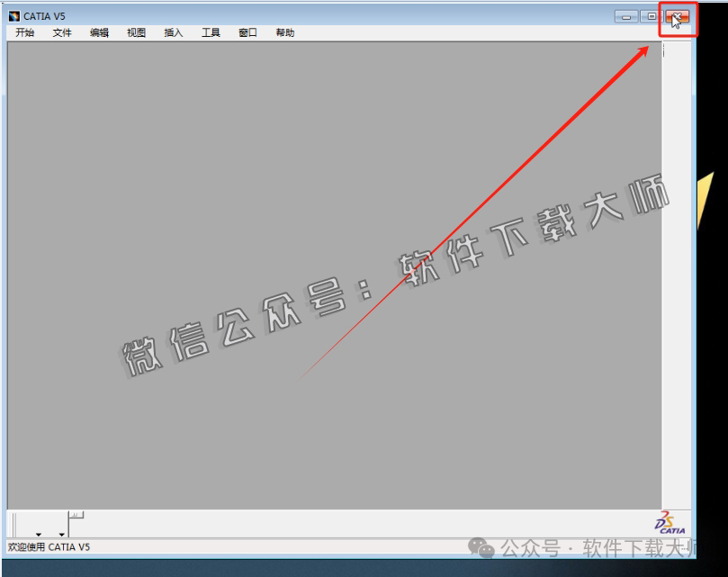Viewport: 728px width, 577px height.
Task: Expand the left dropdown arrow in bottom toolbar
Action: pos(39,535)
